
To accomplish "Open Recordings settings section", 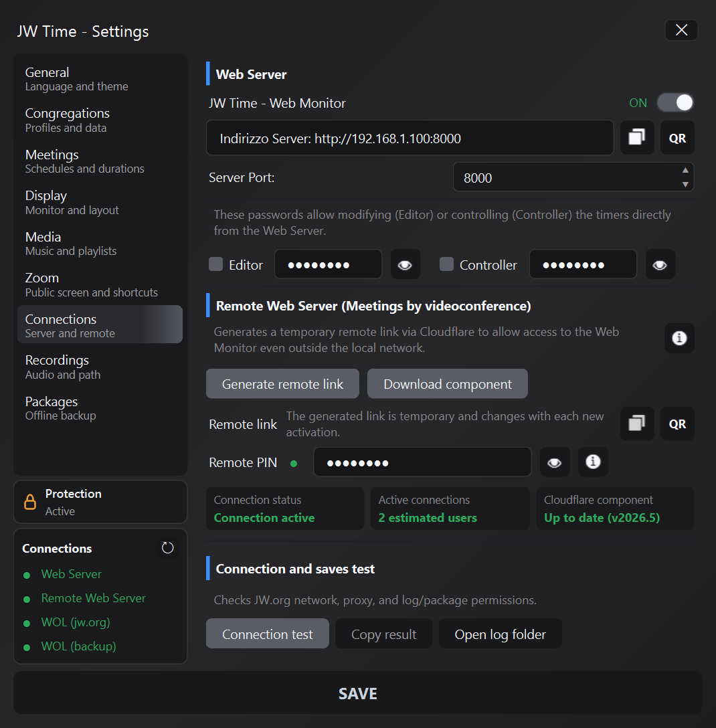I will point(100,367).
